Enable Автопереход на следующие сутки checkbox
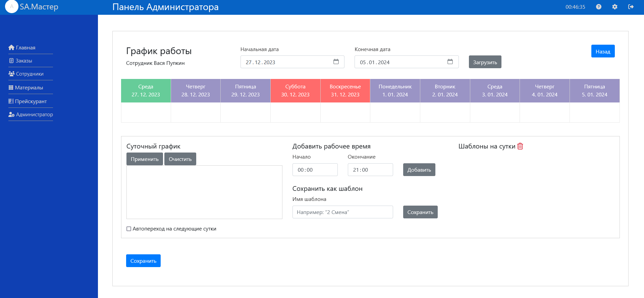The height and width of the screenshot is (298, 644). pyautogui.click(x=129, y=229)
